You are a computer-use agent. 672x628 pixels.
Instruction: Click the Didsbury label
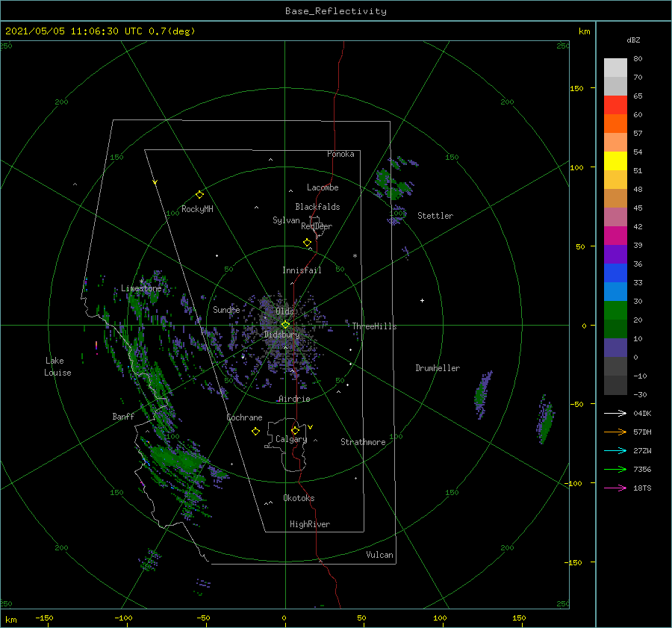click(281, 335)
